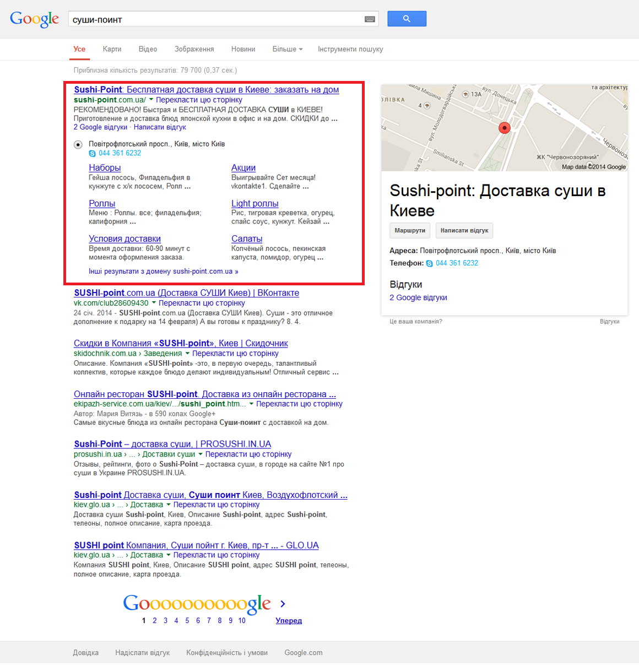The height and width of the screenshot is (672, 639).
Task: Click Google.com footer link
Action: 304,653
